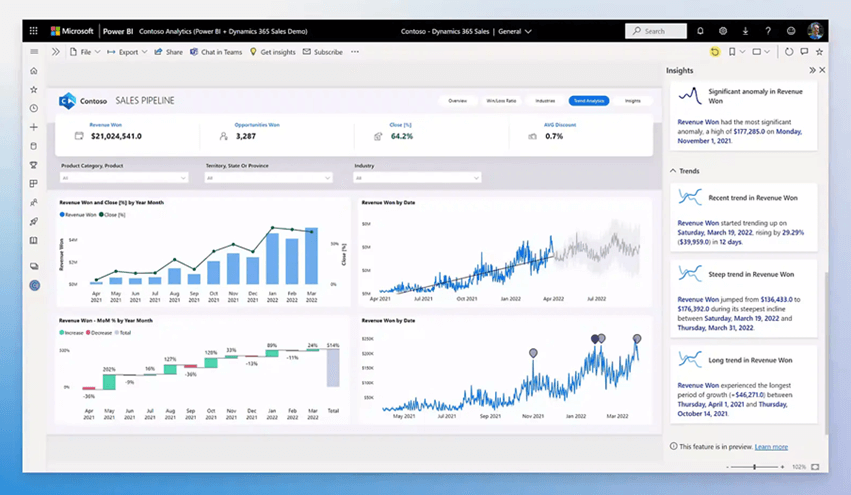Click in the Search box

point(656,31)
